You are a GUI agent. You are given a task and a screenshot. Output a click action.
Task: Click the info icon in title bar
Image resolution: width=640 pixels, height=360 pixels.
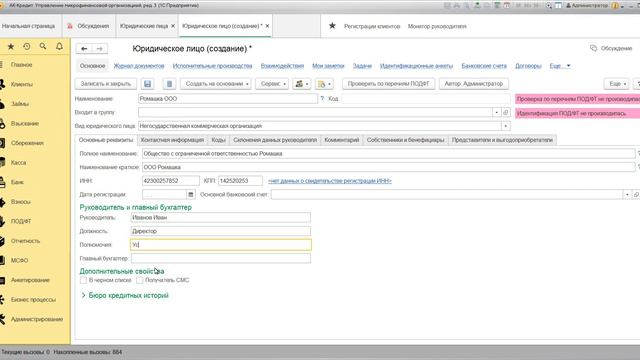(x=615, y=6)
